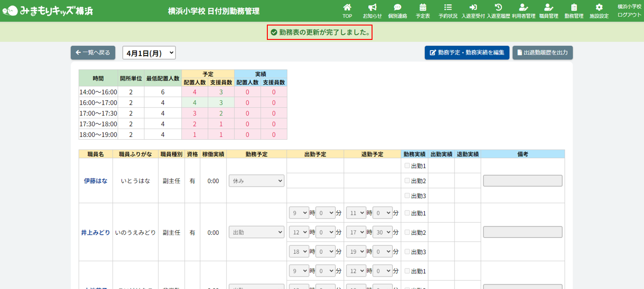Toggle 出勤3 checkbox for 井上みどり

click(407, 251)
